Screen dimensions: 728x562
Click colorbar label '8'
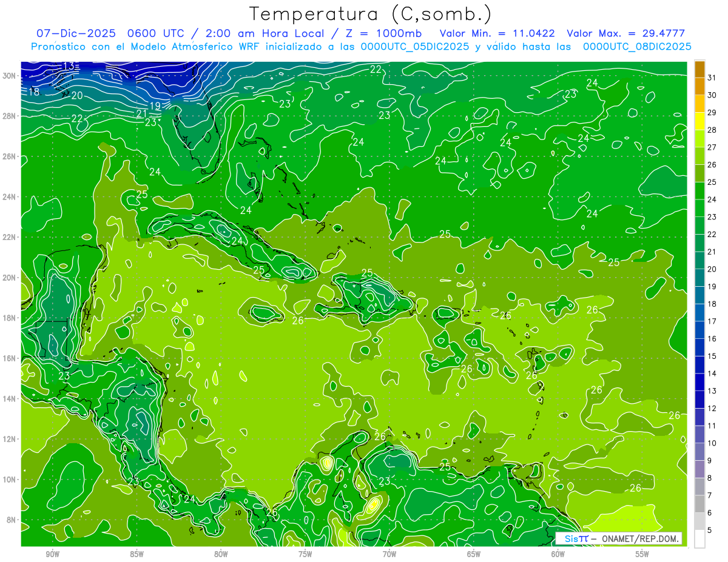(x=710, y=478)
